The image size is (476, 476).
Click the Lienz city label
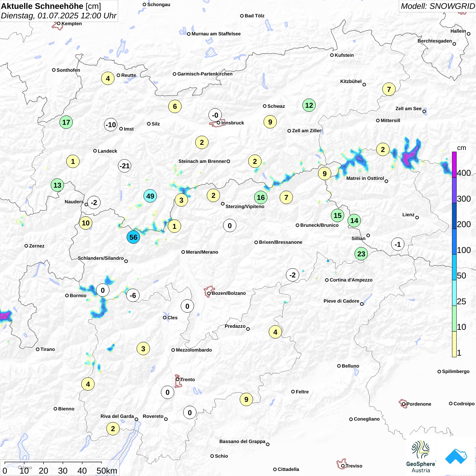(408, 215)
